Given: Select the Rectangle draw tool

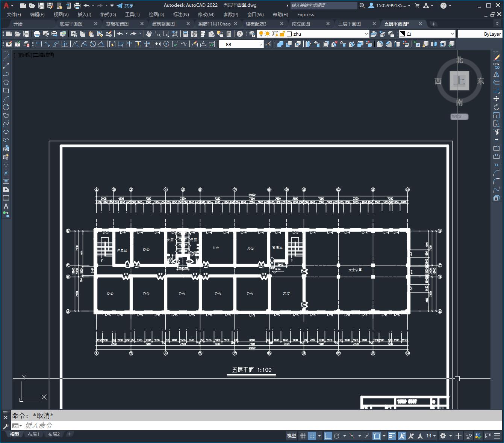Looking at the screenshot, I should [6, 90].
